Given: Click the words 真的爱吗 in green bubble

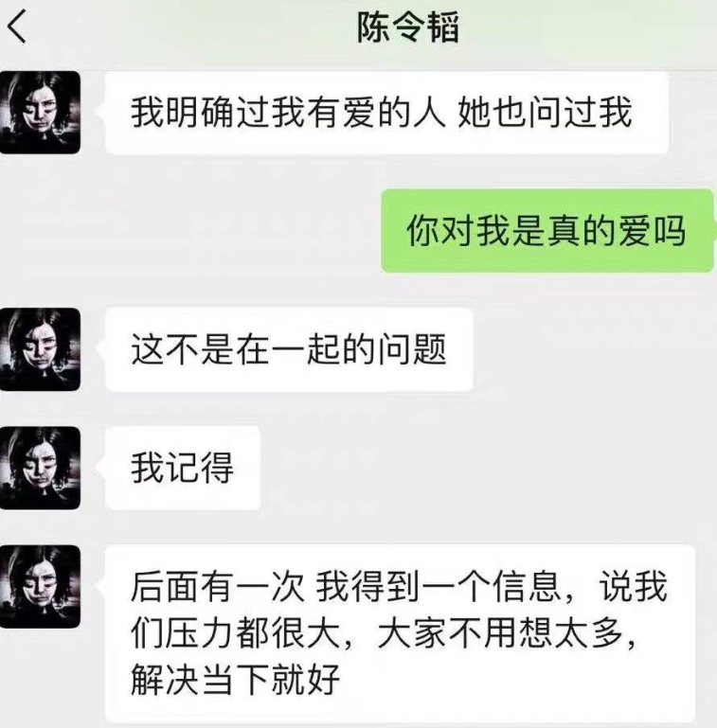Looking at the screenshot, I should pyautogui.click(x=616, y=231).
